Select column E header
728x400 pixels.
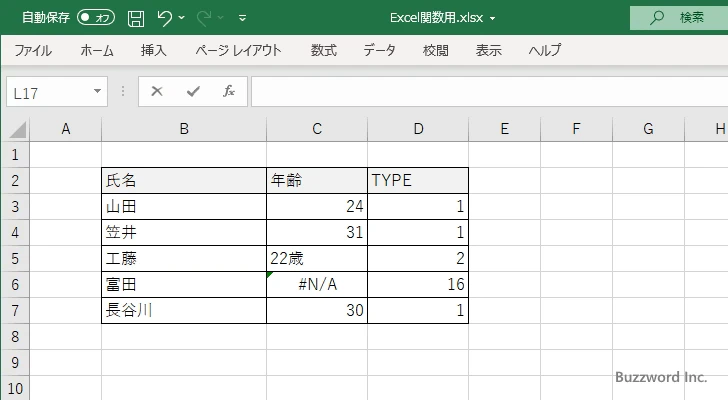[x=504, y=129]
